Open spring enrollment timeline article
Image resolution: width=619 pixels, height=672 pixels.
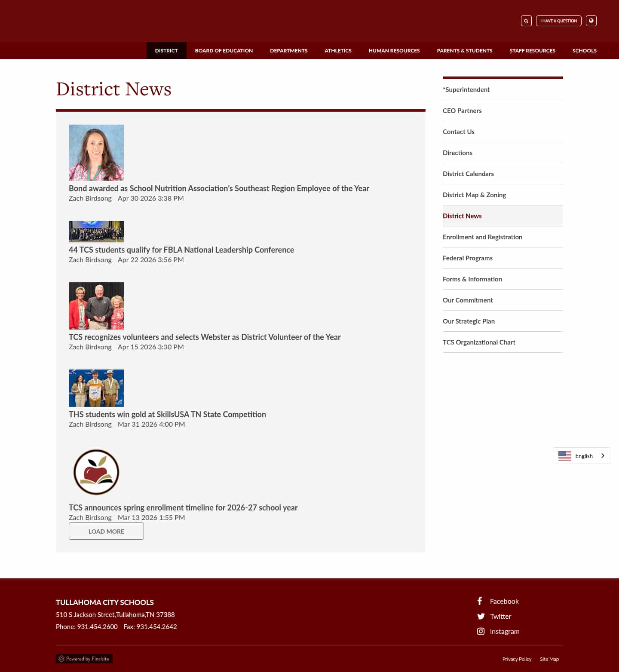[x=183, y=507]
